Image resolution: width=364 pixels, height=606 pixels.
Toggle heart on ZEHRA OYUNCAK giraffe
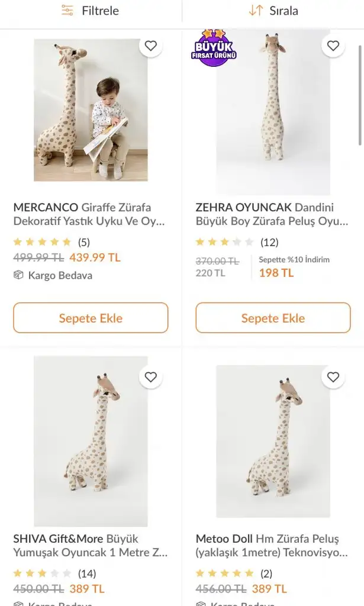pyautogui.click(x=333, y=46)
